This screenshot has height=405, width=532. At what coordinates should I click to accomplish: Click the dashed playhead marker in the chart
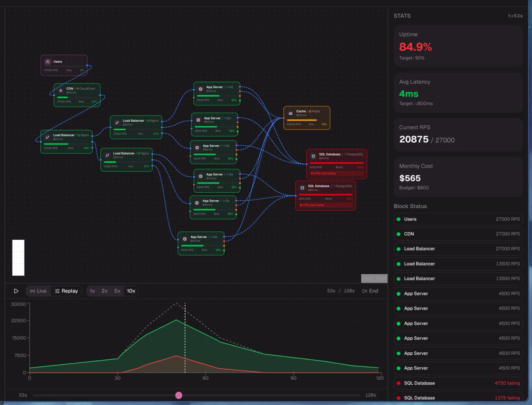coord(185,338)
